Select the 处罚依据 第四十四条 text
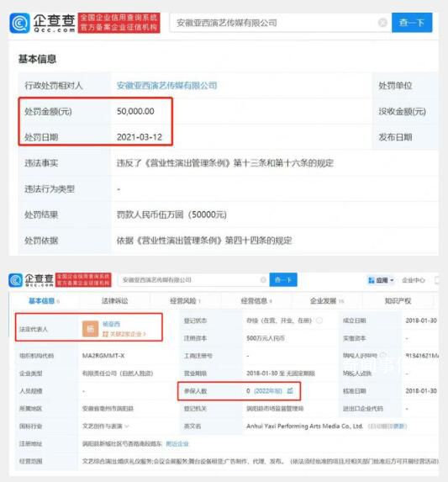This screenshot has height=482, width=448. point(204,241)
